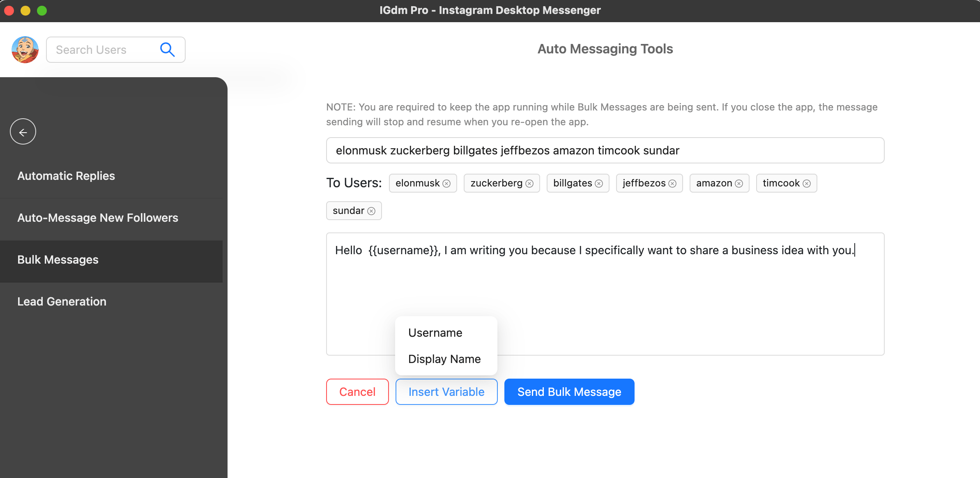Select Automatic Replies in the sidebar
980x478 pixels.
tap(66, 176)
